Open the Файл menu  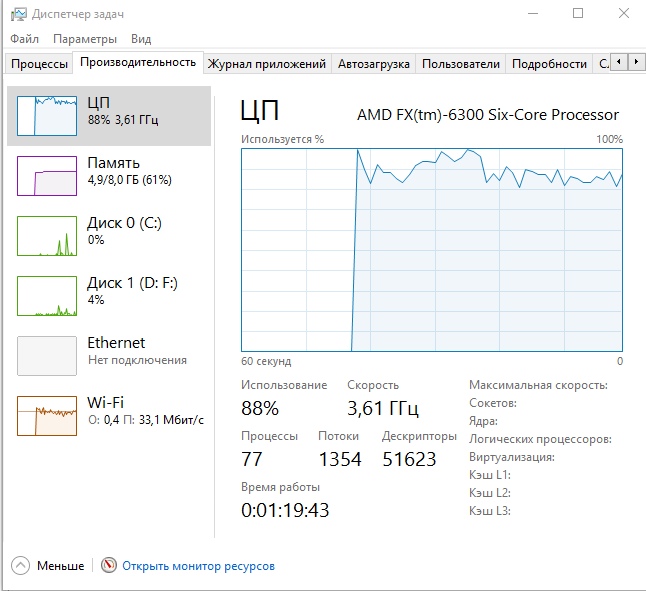click(25, 39)
